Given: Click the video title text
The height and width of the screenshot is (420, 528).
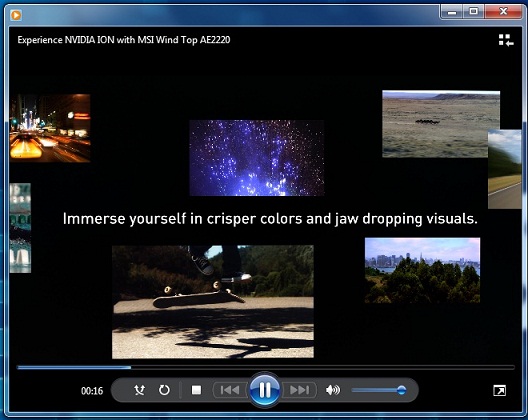Looking at the screenshot, I should (x=124, y=40).
